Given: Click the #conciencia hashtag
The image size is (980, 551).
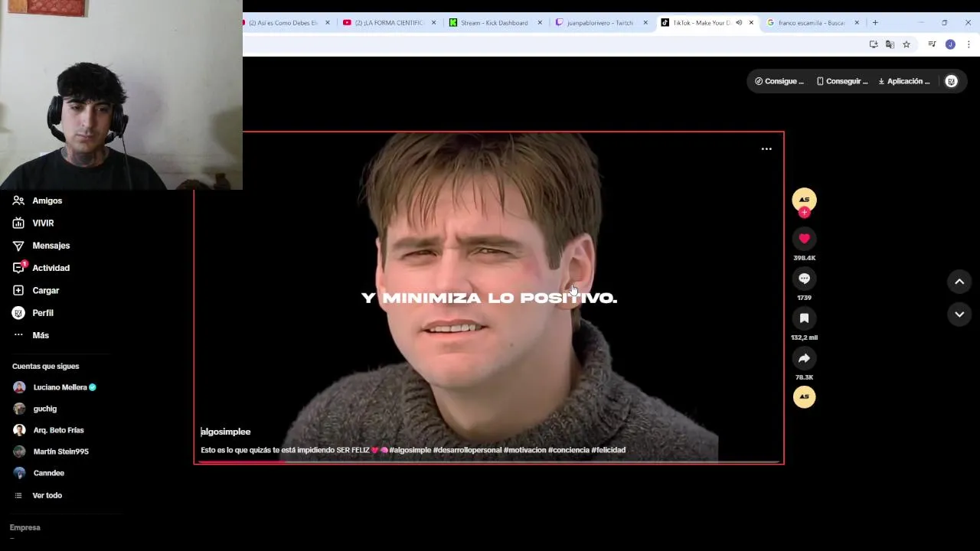Looking at the screenshot, I should 569,450.
